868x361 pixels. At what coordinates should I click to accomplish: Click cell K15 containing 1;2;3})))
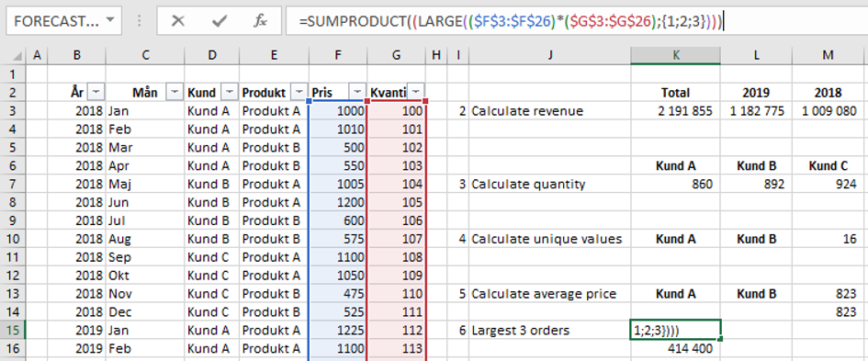click(x=675, y=331)
